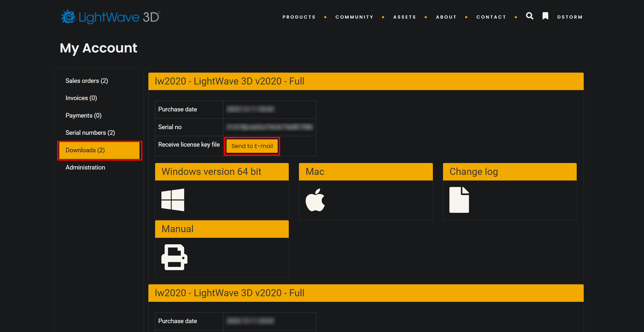The width and height of the screenshot is (644, 332).
Task: Open the ABOUT menu
Action: click(446, 17)
